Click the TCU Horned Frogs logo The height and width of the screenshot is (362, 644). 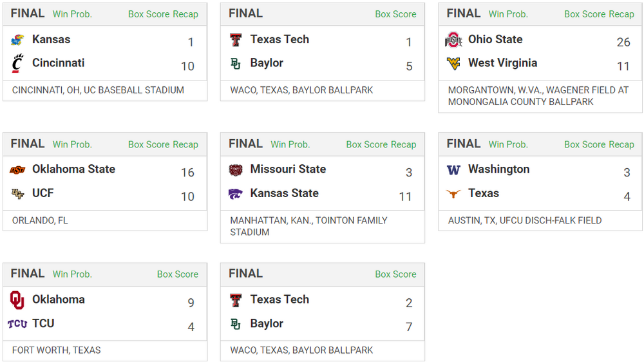click(x=17, y=323)
